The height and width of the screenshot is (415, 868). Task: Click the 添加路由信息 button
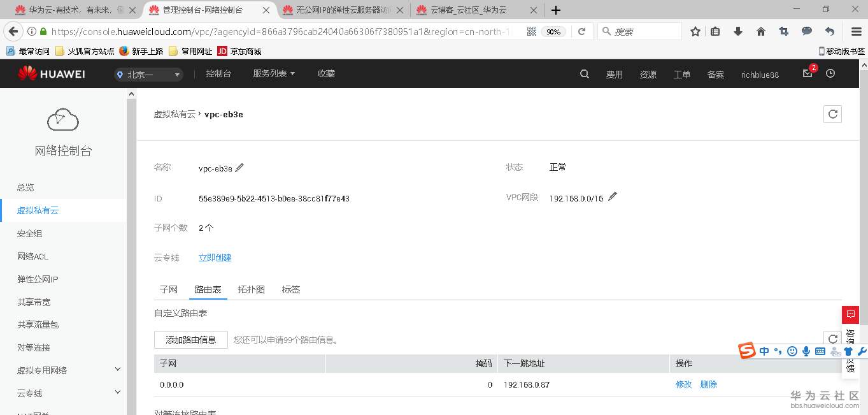click(x=190, y=339)
